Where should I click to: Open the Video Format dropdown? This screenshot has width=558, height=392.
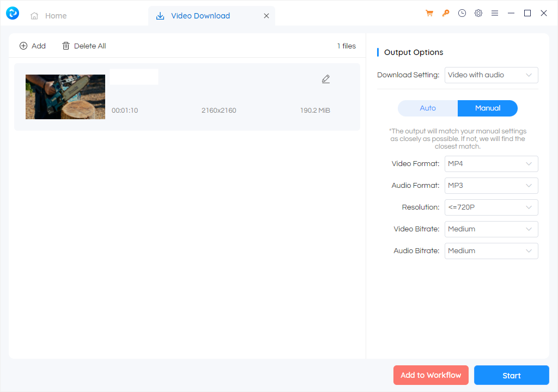[x=491, y=164]
